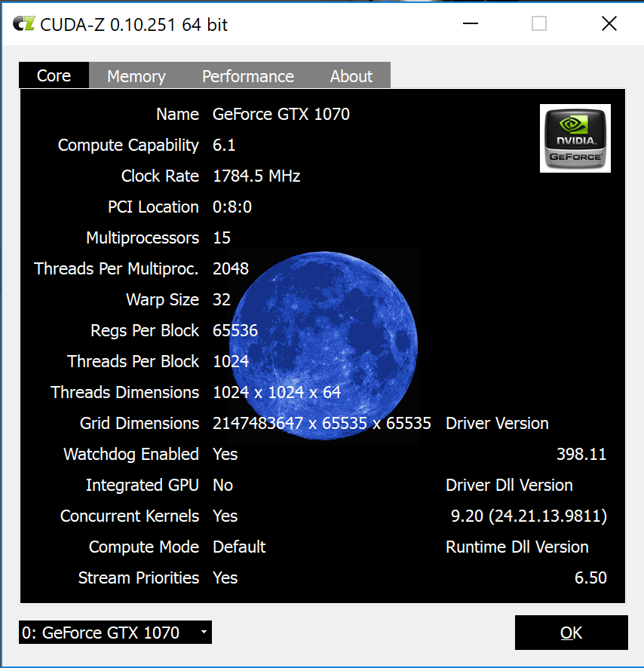Click the Compute Capability value 6.1
Viewport: 644px width, 668px height.
coord(224,146)
